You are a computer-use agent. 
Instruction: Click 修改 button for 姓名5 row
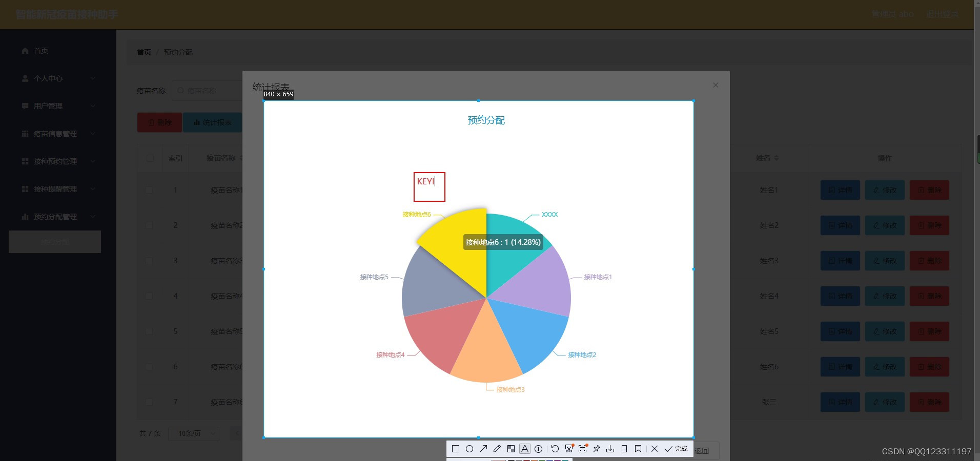[x=885, y=331]
